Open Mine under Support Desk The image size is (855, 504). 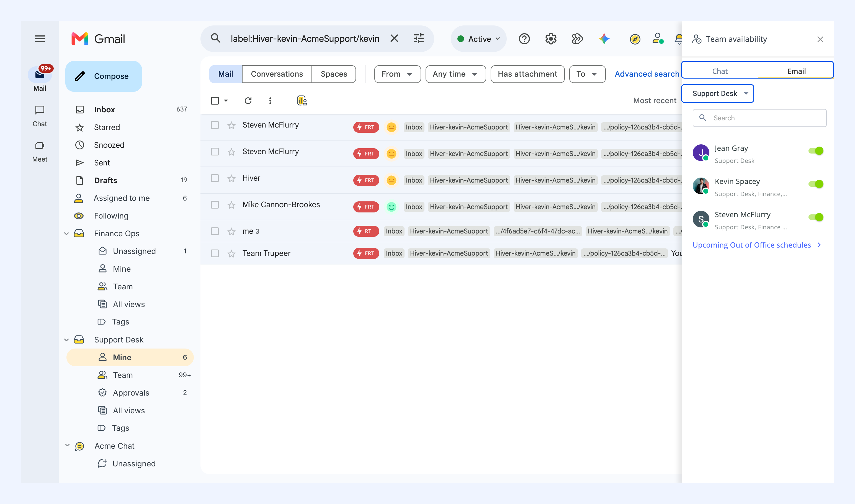tap(130, 357)
